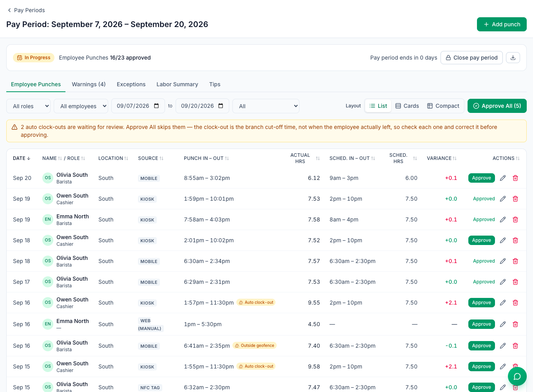Delete Olivia South's Sep 18 punch
This screenshot has height=392, width=533.
(x=515, y=261)
